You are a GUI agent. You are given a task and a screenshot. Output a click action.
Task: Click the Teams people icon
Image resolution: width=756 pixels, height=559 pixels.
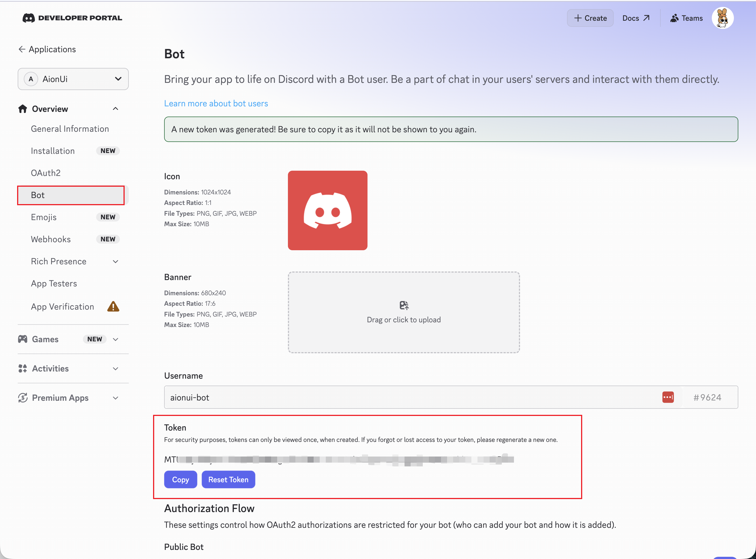pyautogui.click(x=674, y=18)
